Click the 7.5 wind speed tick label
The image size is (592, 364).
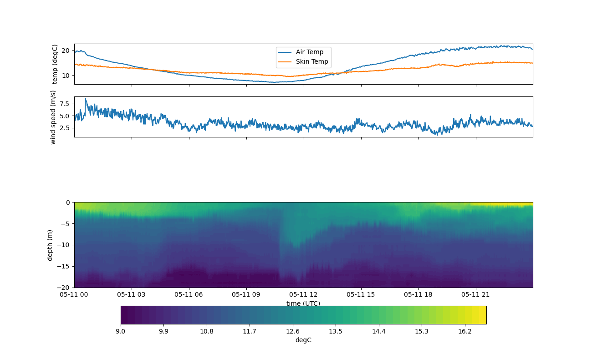64,104
